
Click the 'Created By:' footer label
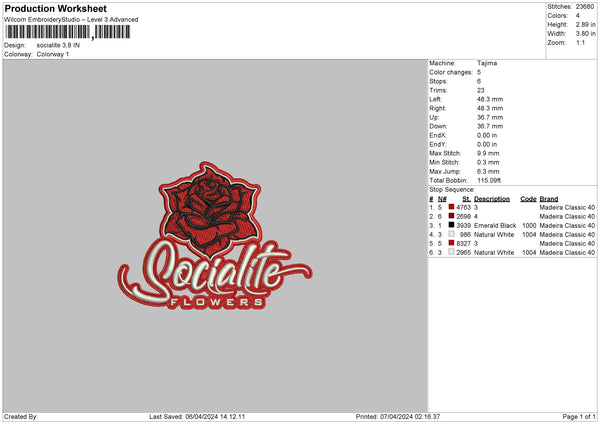click(21, 416)
